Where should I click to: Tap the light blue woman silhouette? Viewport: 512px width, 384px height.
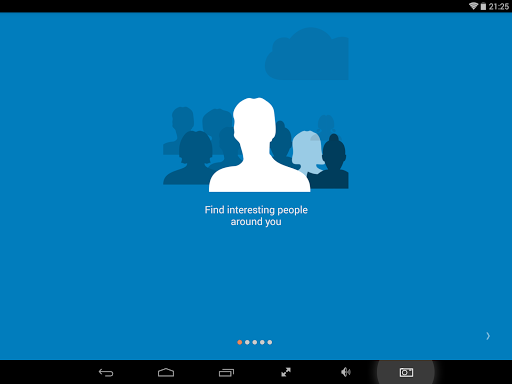(x=308, y=152)
